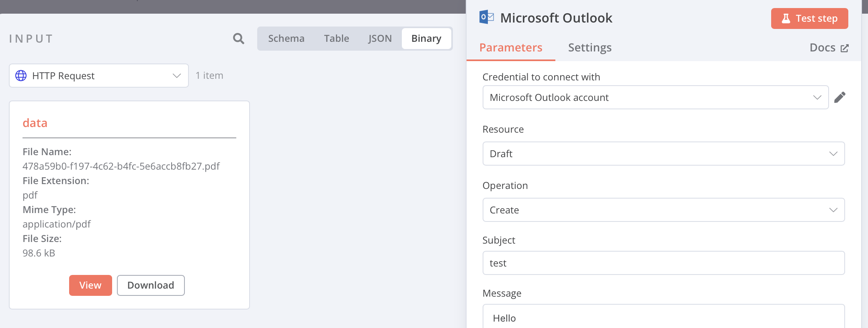The image size is (868, 328).
Task: Edit credential using the pencil icon
Action: coord(840,97)
